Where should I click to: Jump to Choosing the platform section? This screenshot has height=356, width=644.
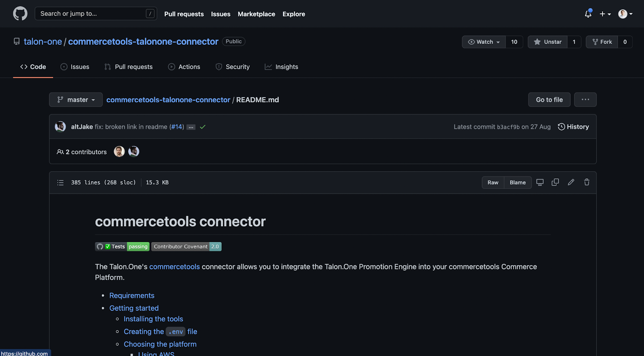coord(160,344)
